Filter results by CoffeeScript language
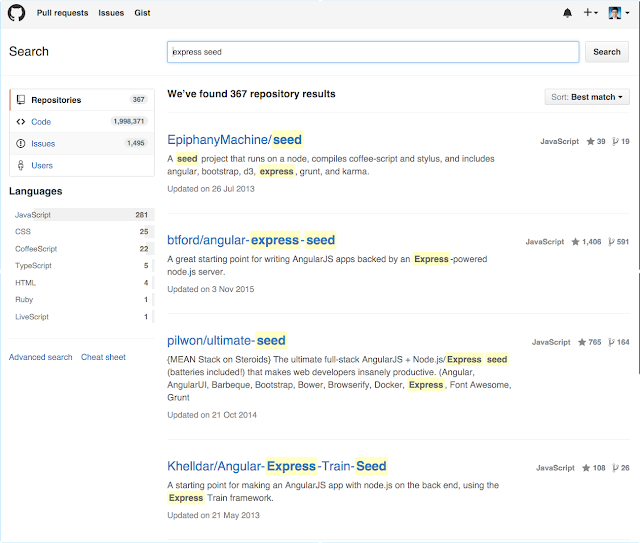 click(82, 249)
